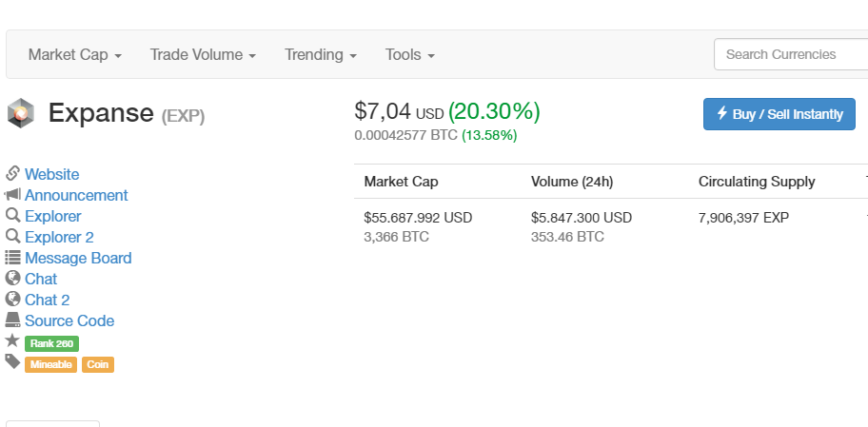Open the Website link
868x427 pixels.
52,174
